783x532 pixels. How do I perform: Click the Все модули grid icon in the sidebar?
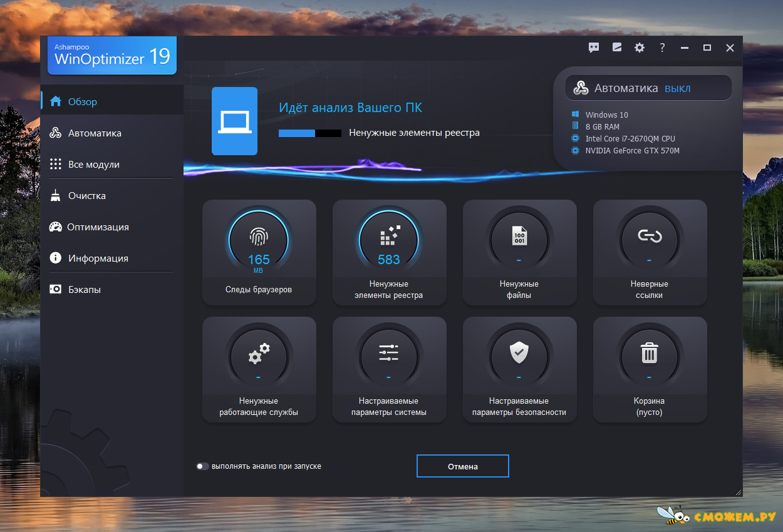coord(56,164)
